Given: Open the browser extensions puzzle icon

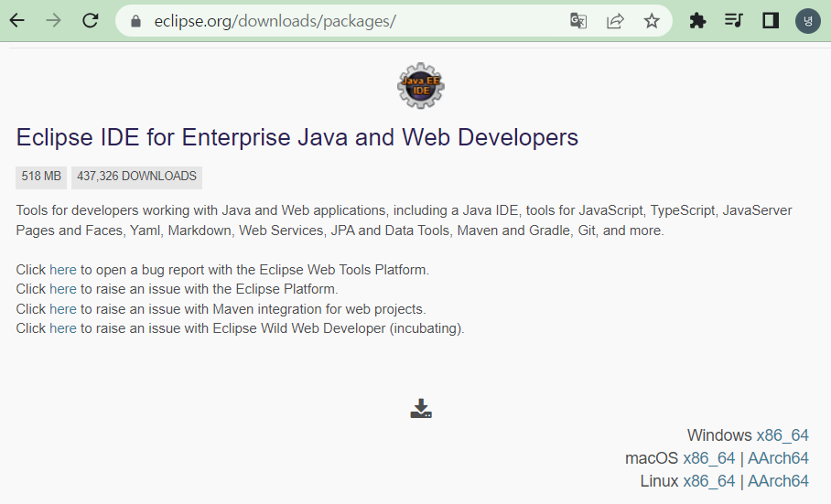Looking at the screenshot, I should (697, 21).
